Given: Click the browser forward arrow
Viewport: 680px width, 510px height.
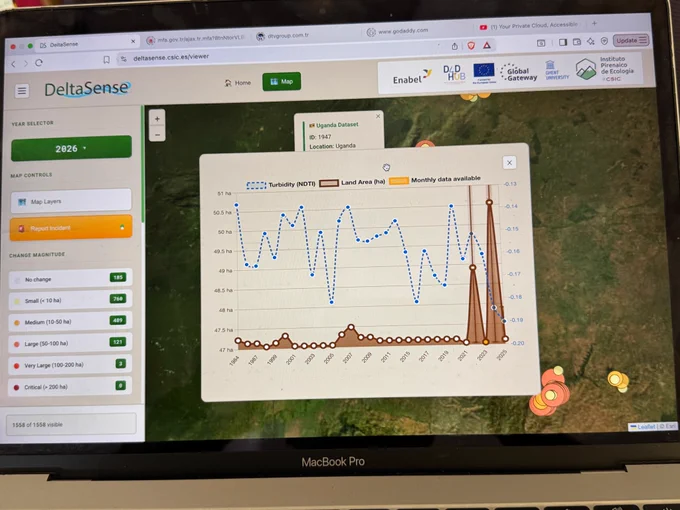Looking at the screenshot, I should coord(26,63).
